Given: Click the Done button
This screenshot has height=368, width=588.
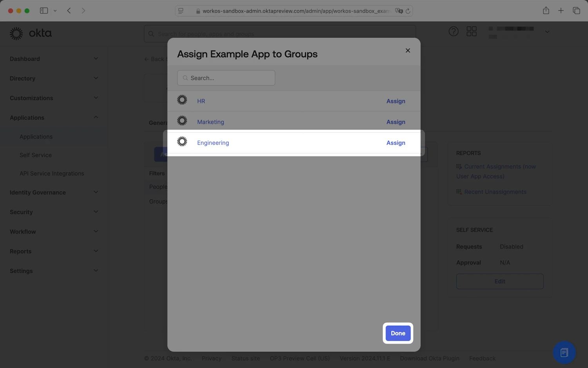Looking at the screenshot, I should (x=398, y=333).
